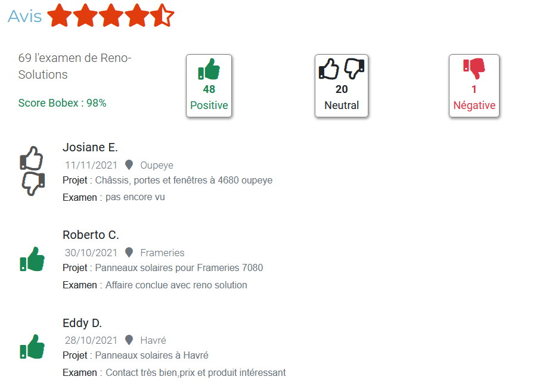Click green thumbs-up next to Roberto C.

(32, 259)
